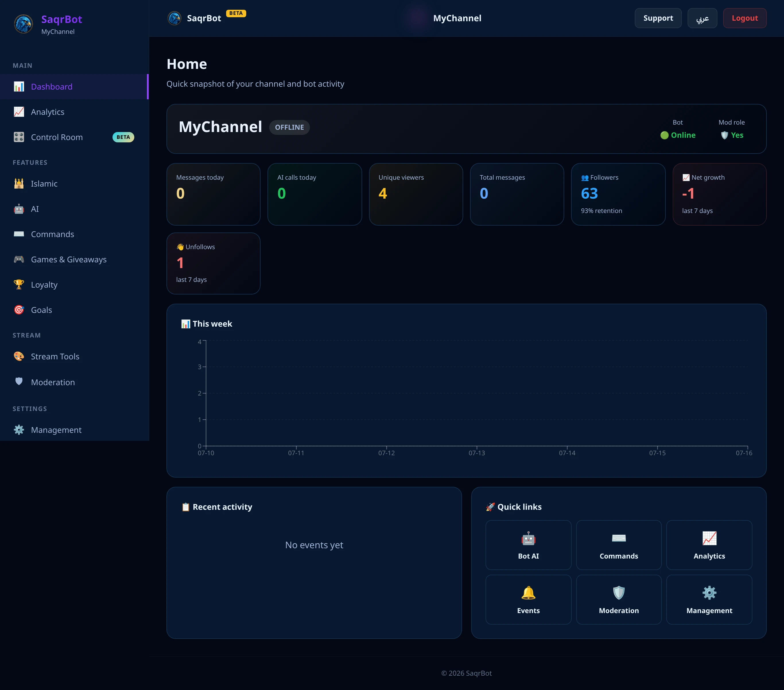Click the Followers people icon

coord(585,178)
